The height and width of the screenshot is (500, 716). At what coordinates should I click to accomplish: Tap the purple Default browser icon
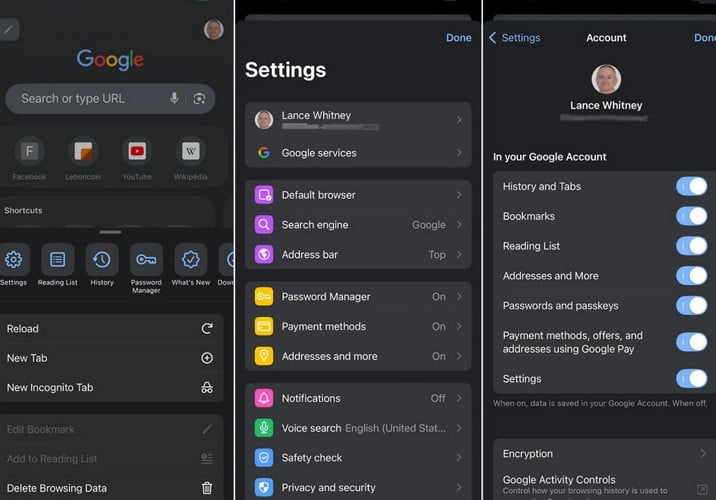[264, 195]
